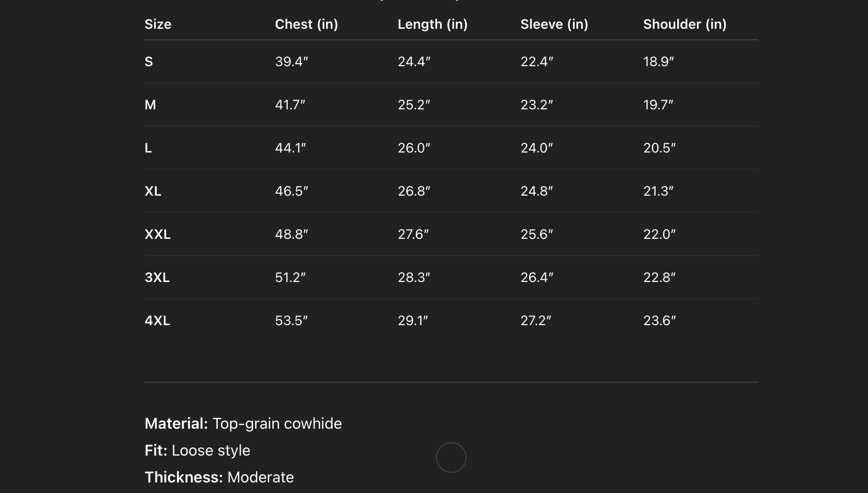Click the Chest (in) column header
This screenshot has height=493, width=868.
pyautogui.click(x=306, y=24)
